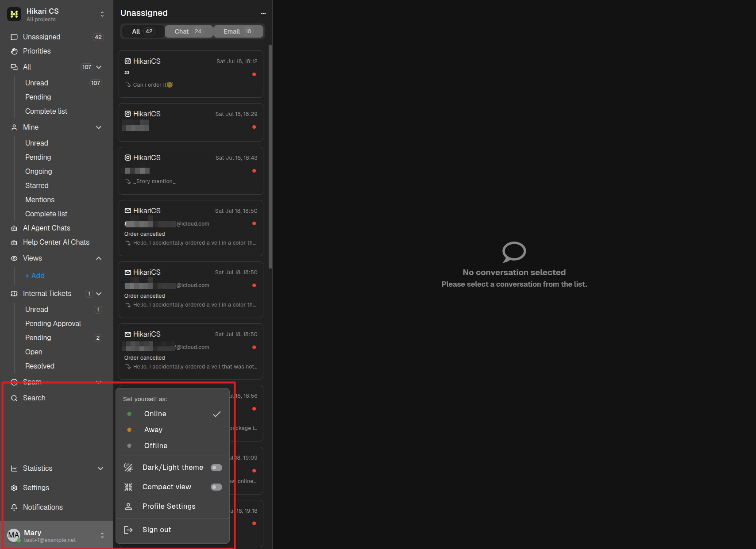Open the "_Story mention_" conversation card
The width and height of the screenshot is (756, 549).
pos(191,171)
